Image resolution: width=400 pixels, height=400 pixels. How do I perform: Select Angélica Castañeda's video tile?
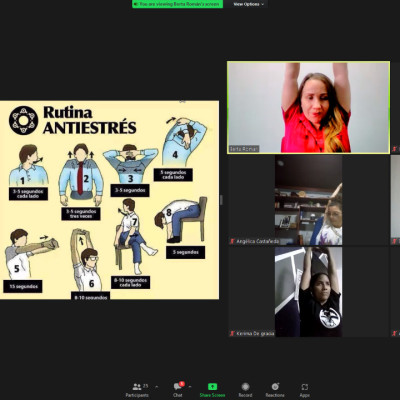[308, 200]
